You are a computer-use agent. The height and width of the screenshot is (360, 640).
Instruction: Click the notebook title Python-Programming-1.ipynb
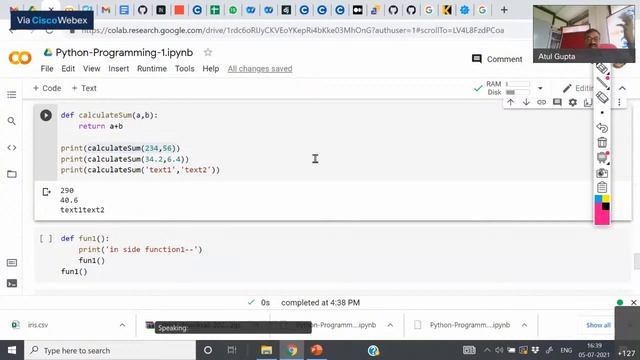click(124, 52)
